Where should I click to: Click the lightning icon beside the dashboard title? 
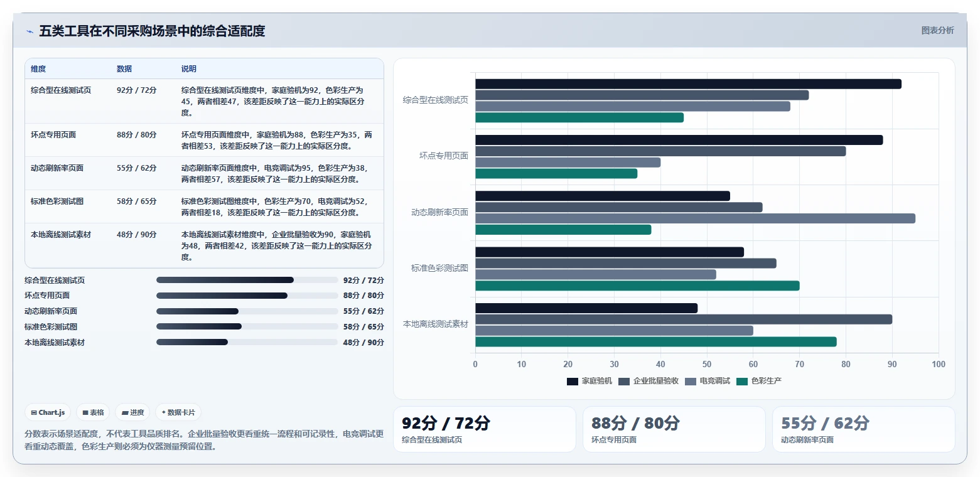pyautogui.click(x=30, y=31)
